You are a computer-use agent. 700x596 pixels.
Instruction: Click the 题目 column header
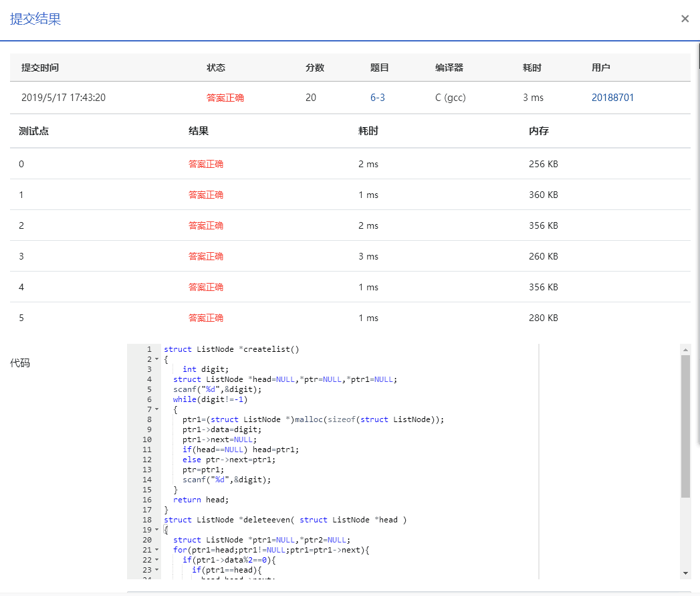pos(380,68)
